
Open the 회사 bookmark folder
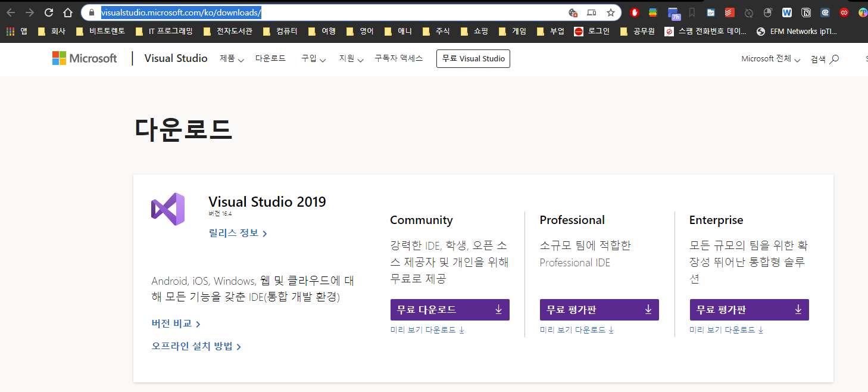[51, 32]
